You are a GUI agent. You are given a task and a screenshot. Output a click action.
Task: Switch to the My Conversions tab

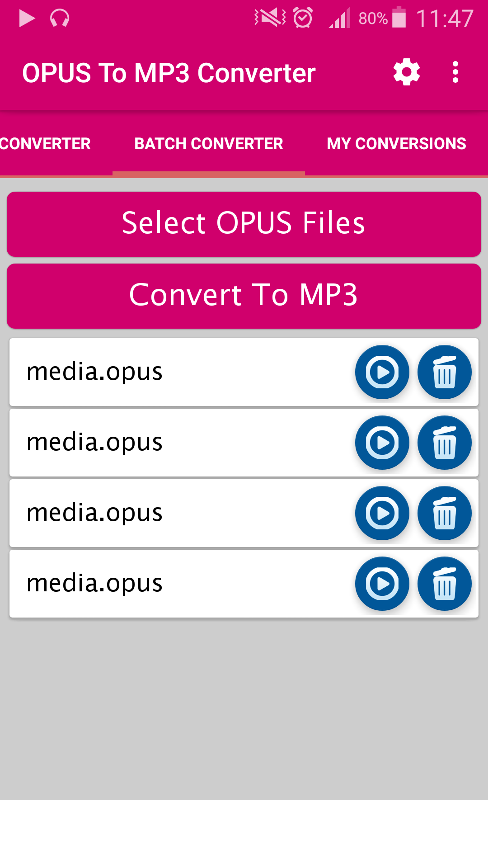(x=396, y=144)
